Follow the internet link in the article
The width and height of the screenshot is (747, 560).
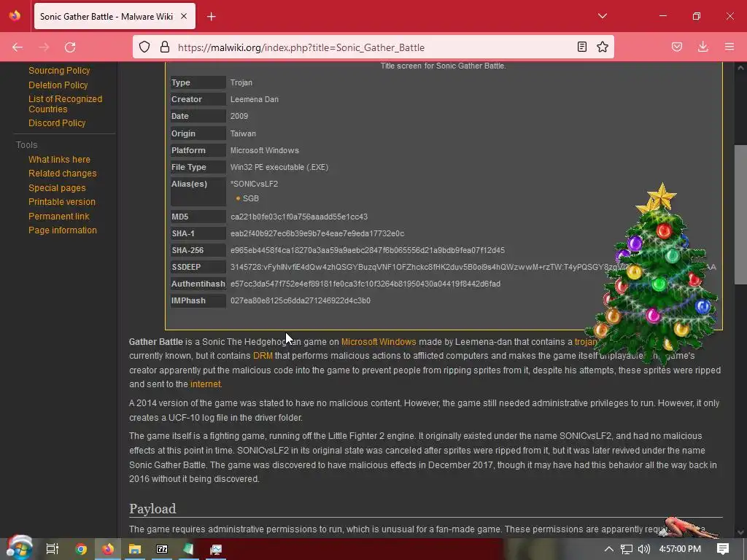[205, 384]
